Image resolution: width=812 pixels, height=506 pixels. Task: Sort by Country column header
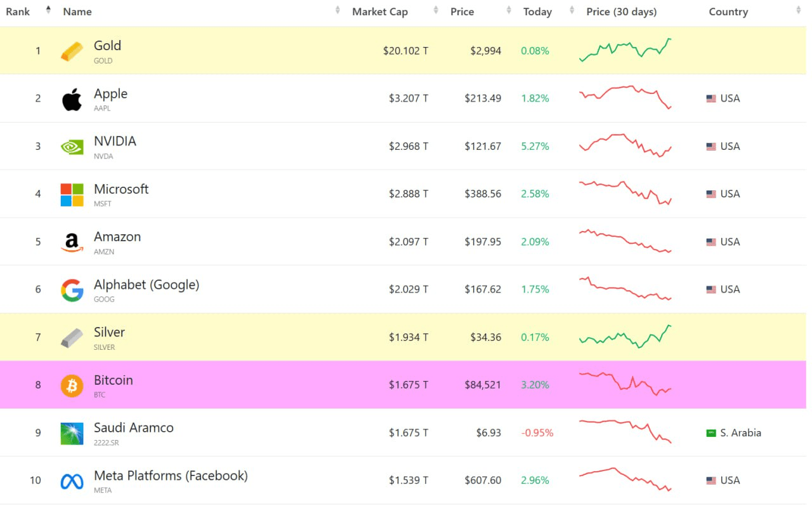[728, 11]
